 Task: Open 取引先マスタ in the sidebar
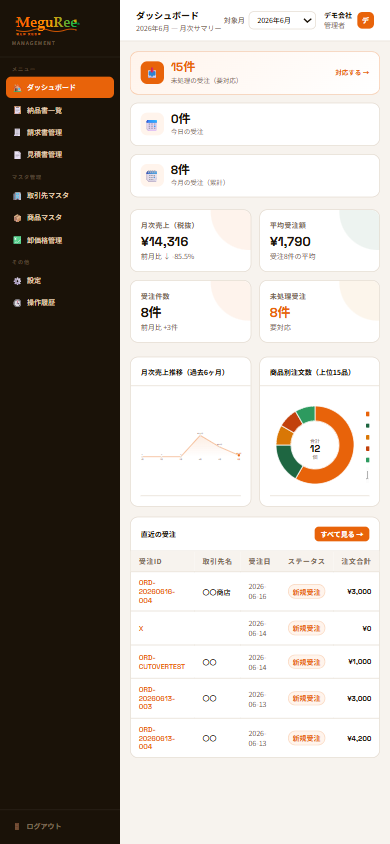coord(60,195)
